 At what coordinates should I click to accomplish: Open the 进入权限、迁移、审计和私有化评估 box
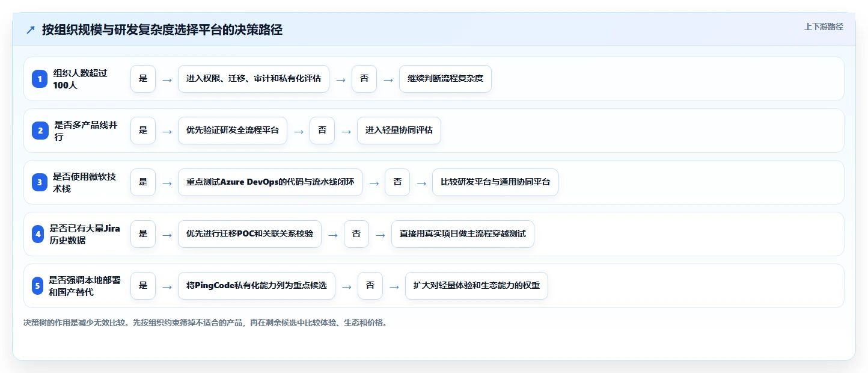[x=254, y=79]
